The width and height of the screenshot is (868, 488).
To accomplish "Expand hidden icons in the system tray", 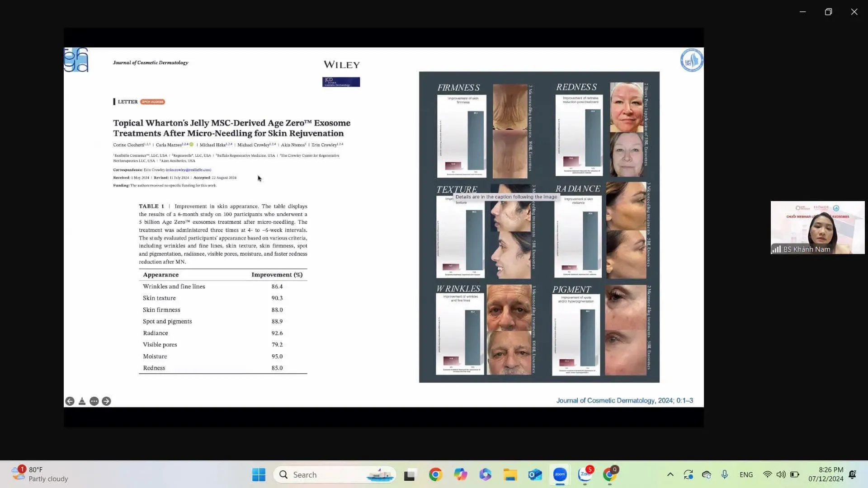I will coord(670,474).
